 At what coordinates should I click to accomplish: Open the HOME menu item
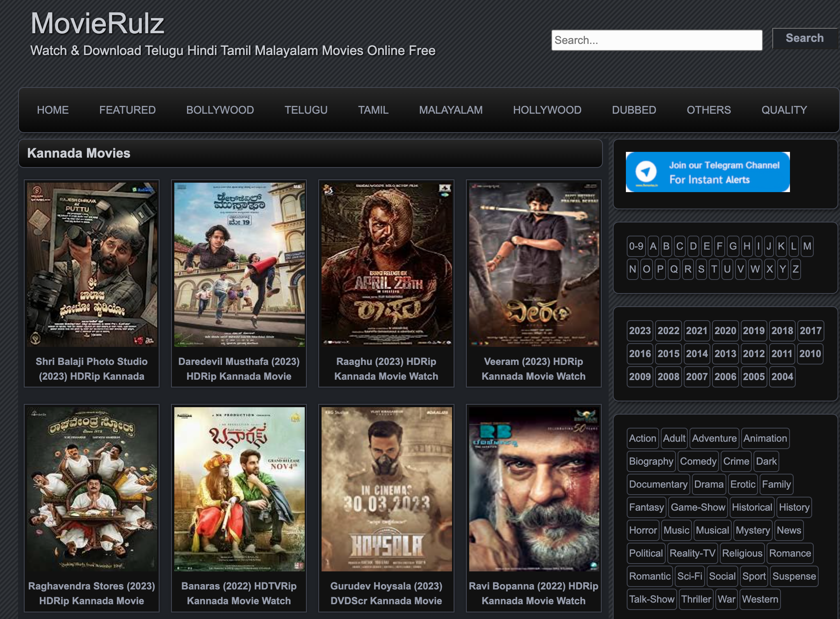point(53,110)
